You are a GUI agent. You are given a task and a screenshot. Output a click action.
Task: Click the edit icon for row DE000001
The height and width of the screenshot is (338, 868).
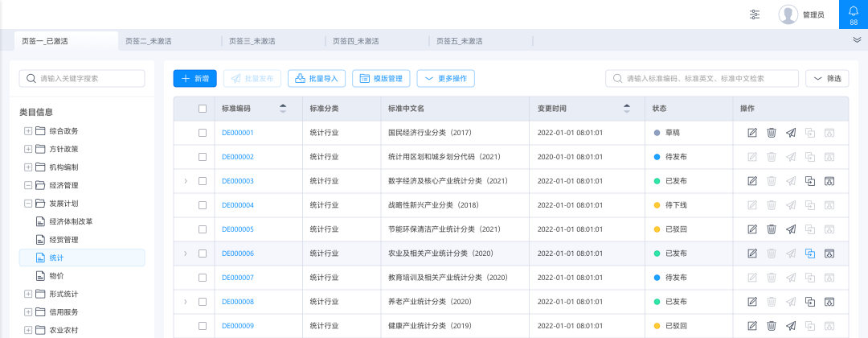(x=752, y=133)
